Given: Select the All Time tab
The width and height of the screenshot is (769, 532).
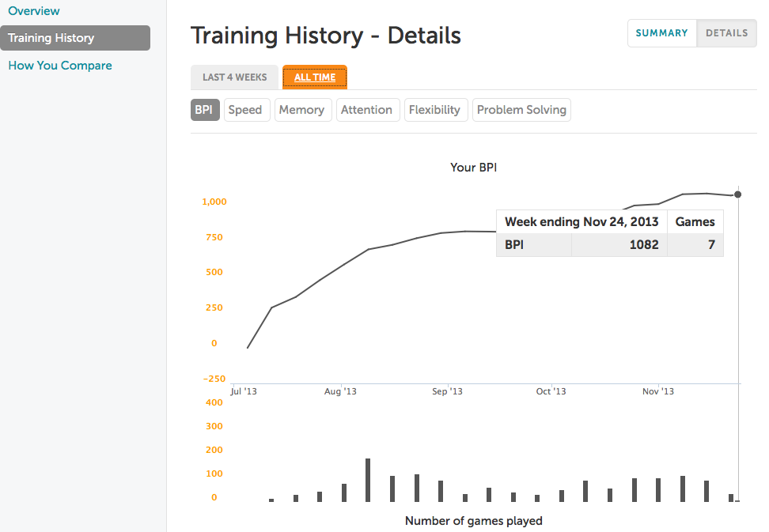Looking at the screenshot, I should click(315, 77).
